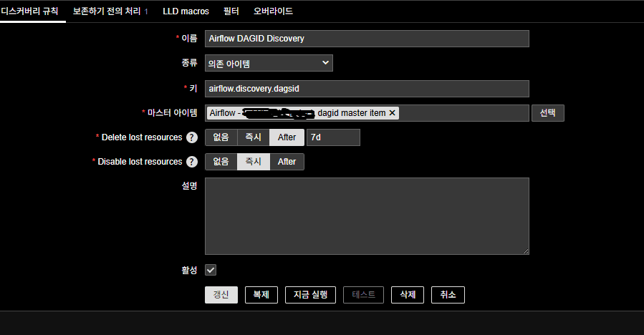Remove the dagid master item tag
Image resolution: width=644 pixels, height=335 pixels.
[392, 113]
